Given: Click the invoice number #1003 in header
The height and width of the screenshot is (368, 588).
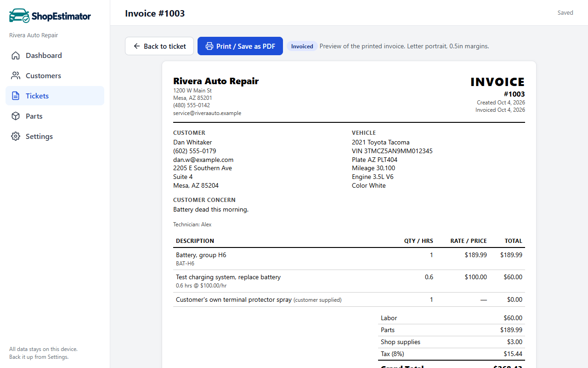Looking at the screenshot, I should [x=514, y=94].
